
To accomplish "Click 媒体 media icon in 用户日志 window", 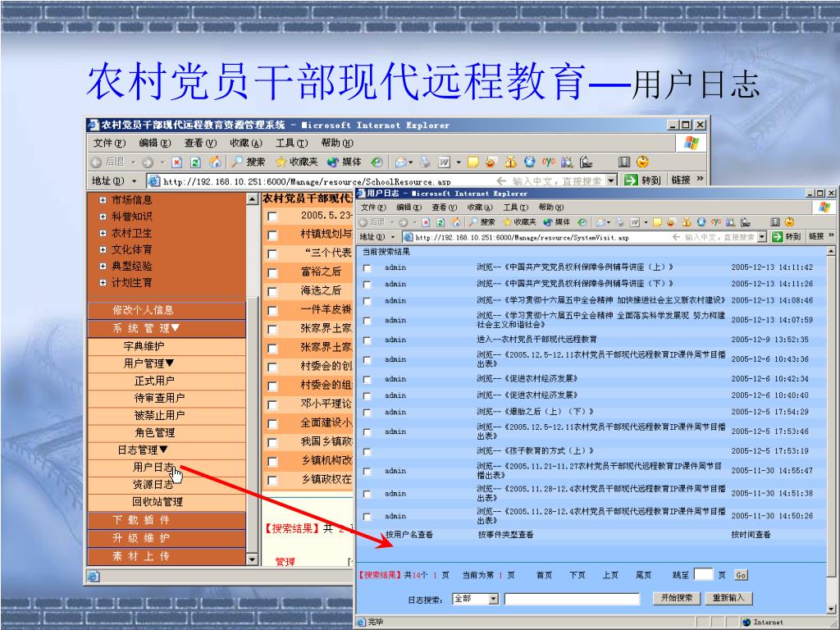I will [x=557, y=221].
